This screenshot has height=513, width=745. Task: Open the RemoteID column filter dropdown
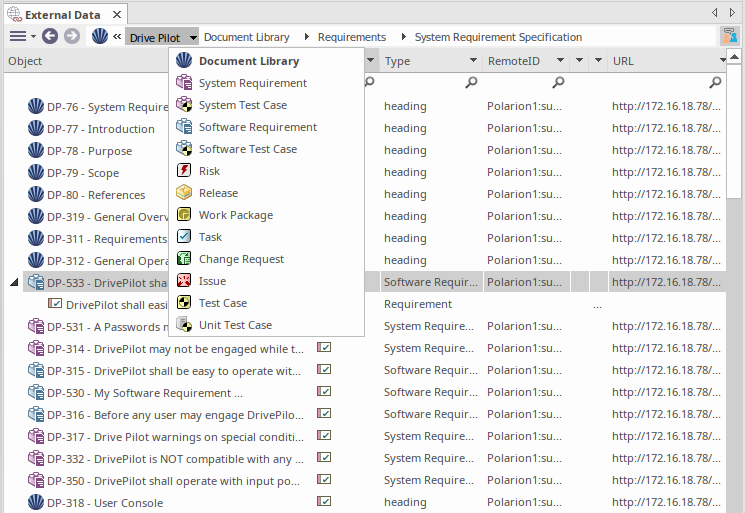[x=560, y=60]
